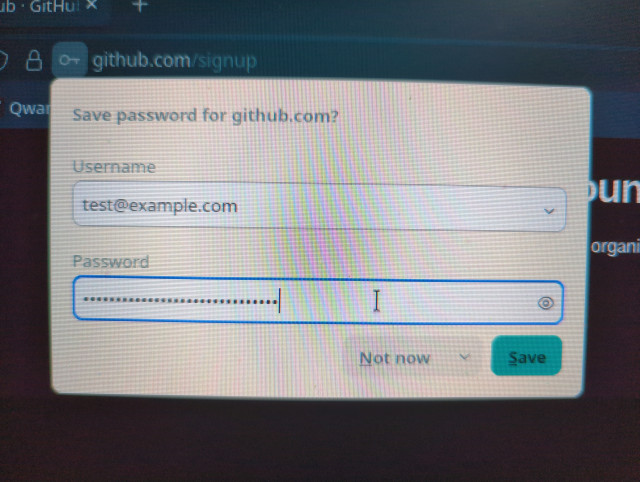The height and width of the screenshot is (482, 640).
Task: Select the GitHub browser tab
Action: click(49, 6)
